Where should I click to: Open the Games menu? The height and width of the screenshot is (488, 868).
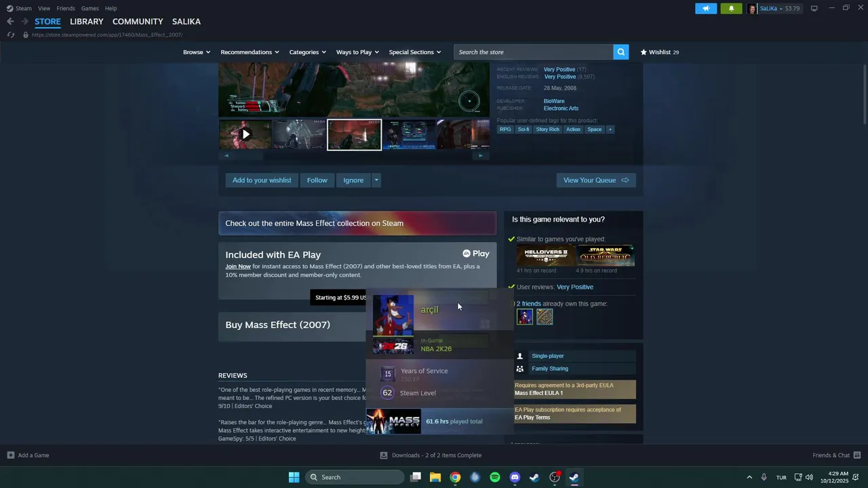click(90, 8)
